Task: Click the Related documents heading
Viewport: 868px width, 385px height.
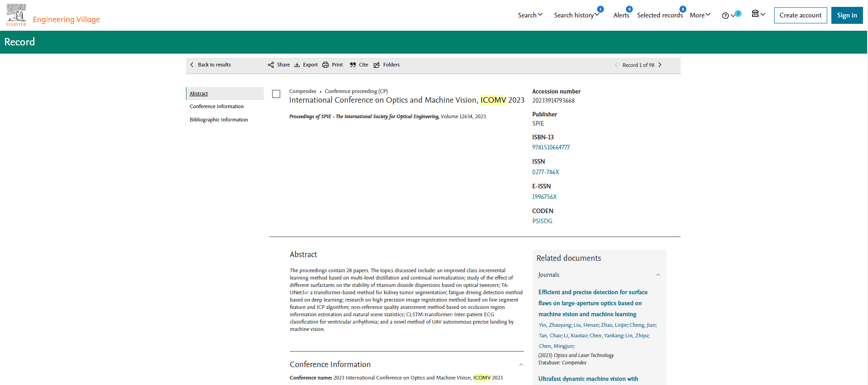Action: click(568, 258)
